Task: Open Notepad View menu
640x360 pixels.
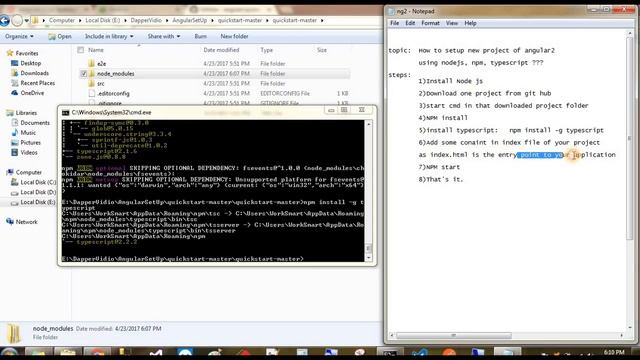Action: point(451,23)
